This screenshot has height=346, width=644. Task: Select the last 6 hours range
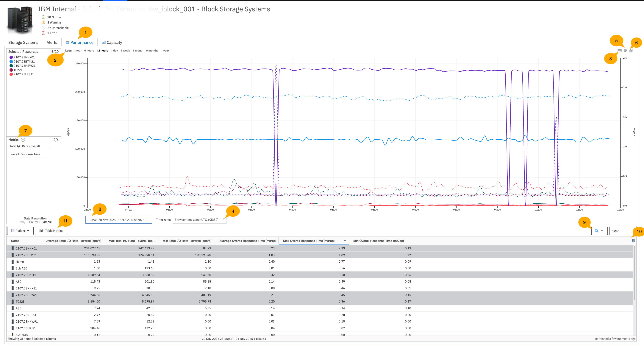click(89, 51)
